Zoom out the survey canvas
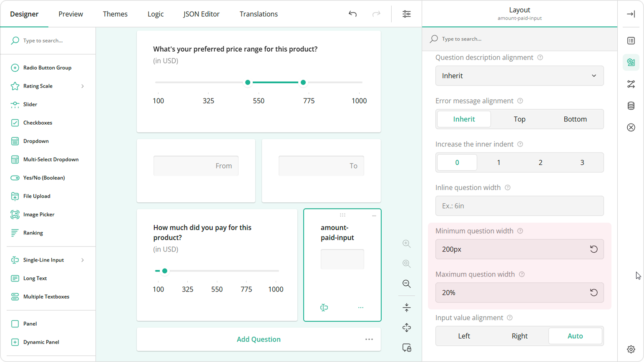The height and width of the screenshot is (362, 644). pos(406,284)
